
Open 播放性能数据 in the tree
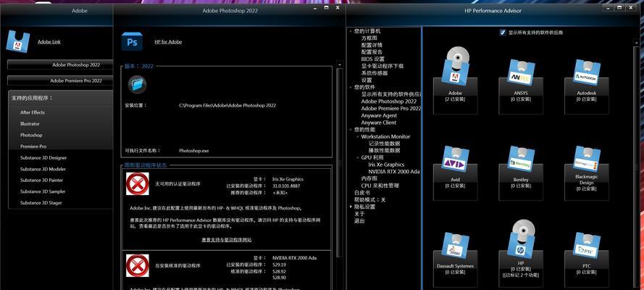click(384, 151)
